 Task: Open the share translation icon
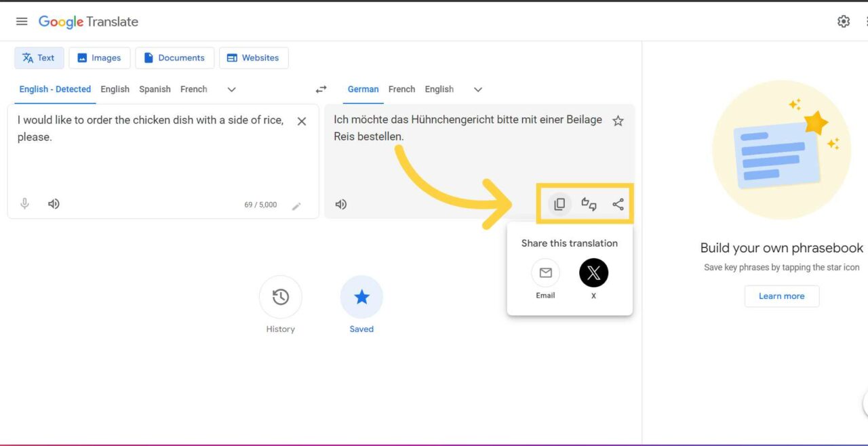pyautogui.click(x=618, y=203)
